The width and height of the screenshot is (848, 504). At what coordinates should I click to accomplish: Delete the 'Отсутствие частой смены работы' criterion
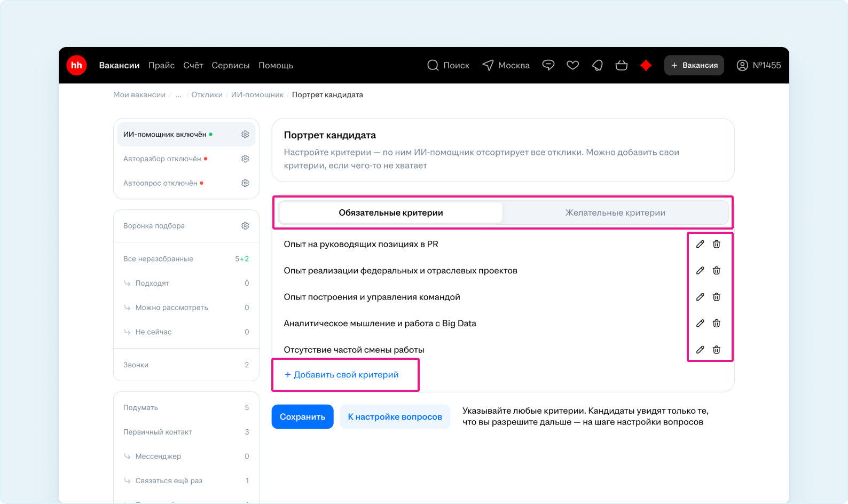717,350
